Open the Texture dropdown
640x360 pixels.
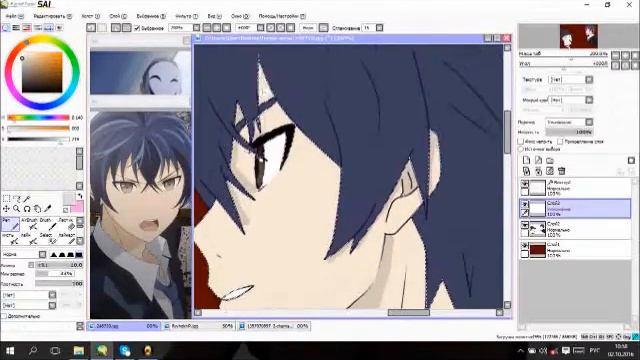(589, 80)
